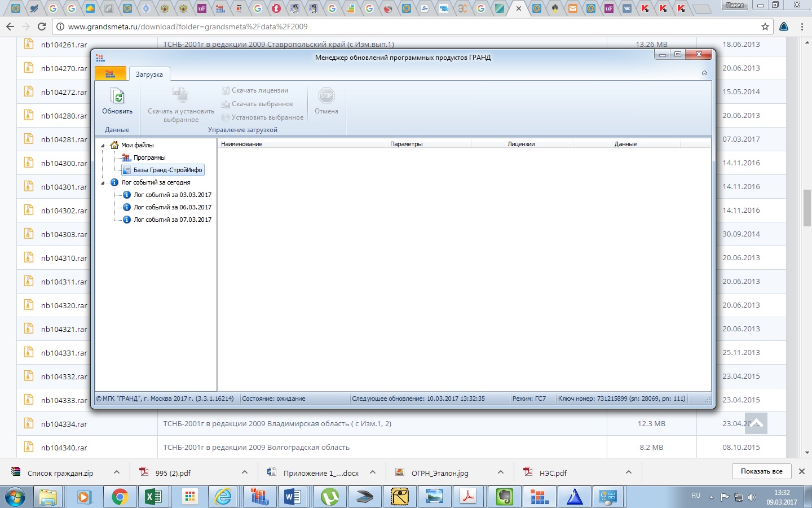Image resolution: width=812 pixels, height=508 pixels.
Task: Click the RU language indicator in the tray
Action: [696, 496]
